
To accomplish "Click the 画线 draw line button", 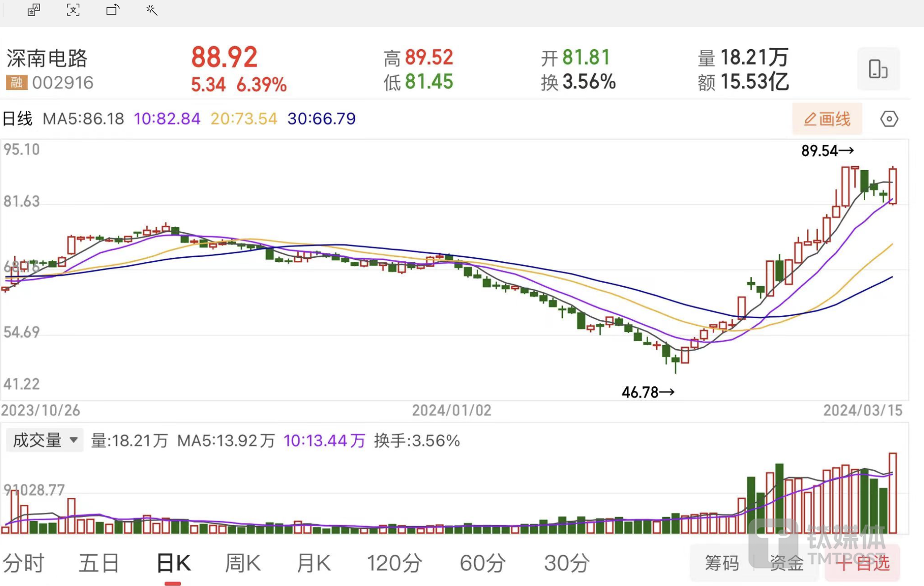I will (827, 119).
